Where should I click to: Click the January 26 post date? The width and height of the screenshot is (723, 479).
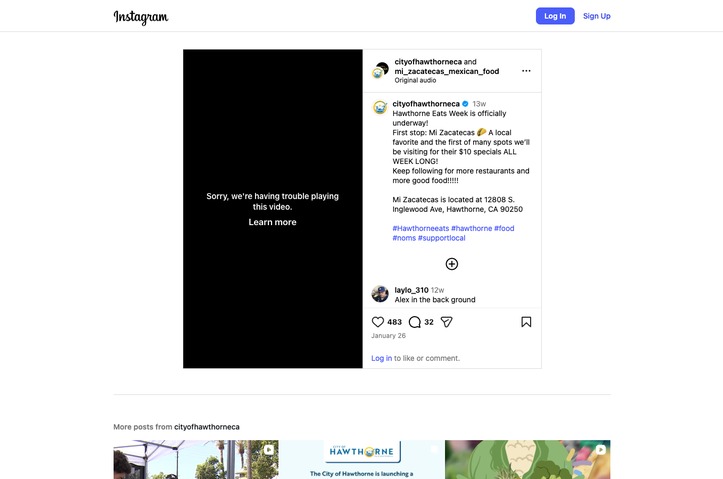pos(388,336)
